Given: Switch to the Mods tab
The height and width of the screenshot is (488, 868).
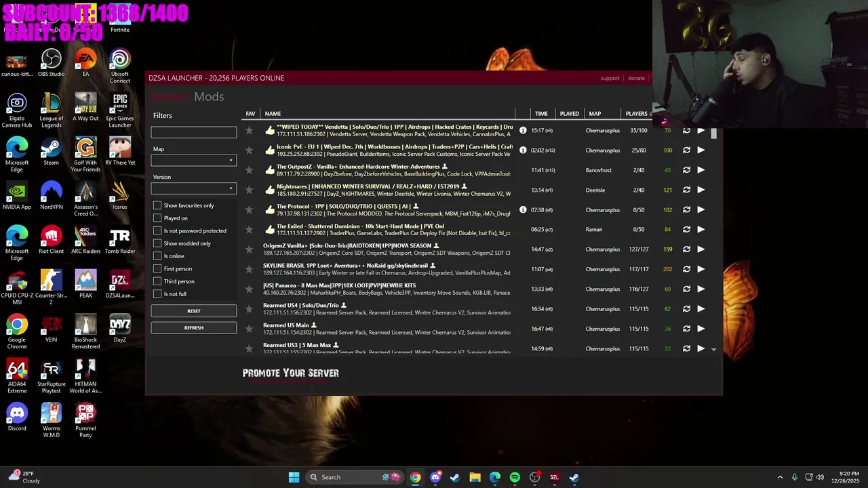Looking at the screenshot, I should [209, 97].
